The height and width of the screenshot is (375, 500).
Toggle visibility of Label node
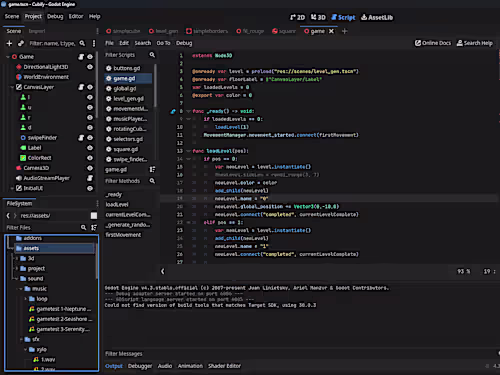pos(90,148)
